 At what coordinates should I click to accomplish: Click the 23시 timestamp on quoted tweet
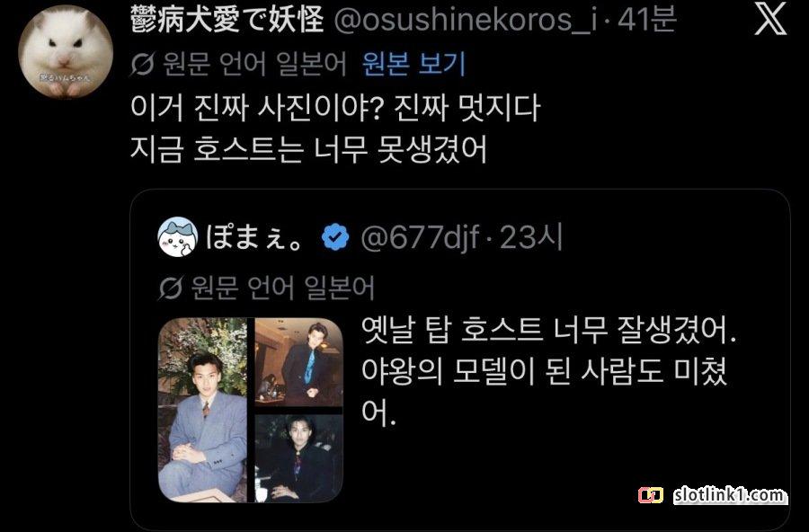(531, 237)
